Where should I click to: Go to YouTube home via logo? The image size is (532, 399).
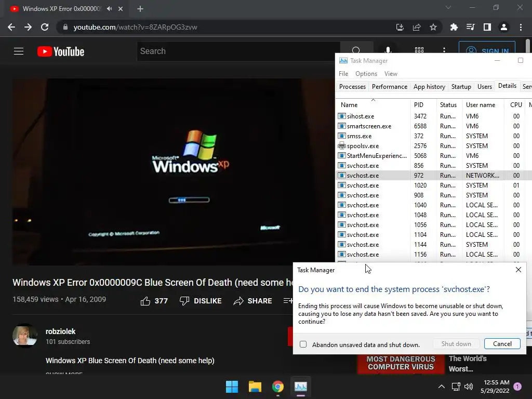pyautogui.click(x=61, y=51)
